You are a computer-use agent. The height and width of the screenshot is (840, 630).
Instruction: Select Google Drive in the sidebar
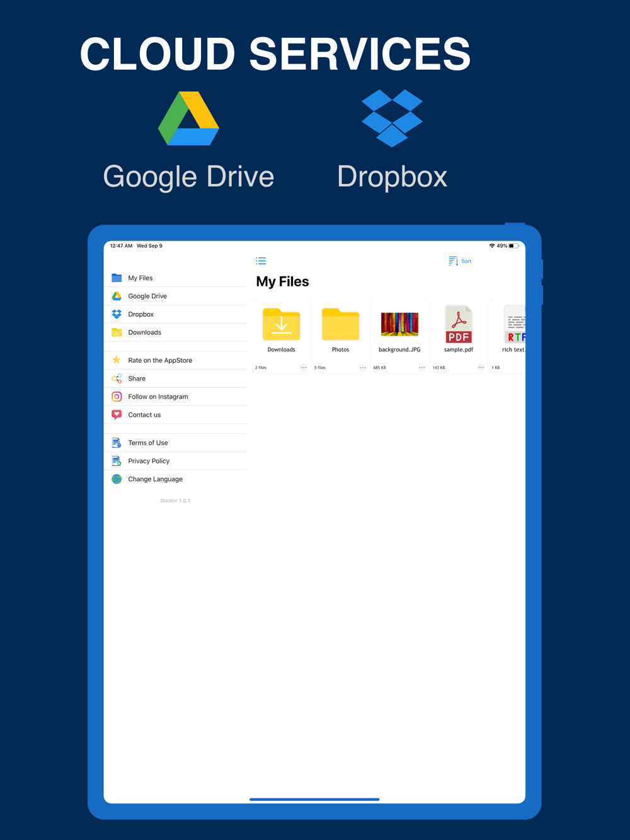[176, 296]
